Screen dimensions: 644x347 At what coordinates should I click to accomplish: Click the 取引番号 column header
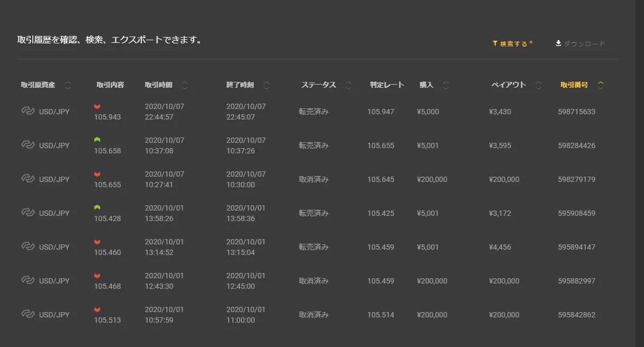pos(574,85)
